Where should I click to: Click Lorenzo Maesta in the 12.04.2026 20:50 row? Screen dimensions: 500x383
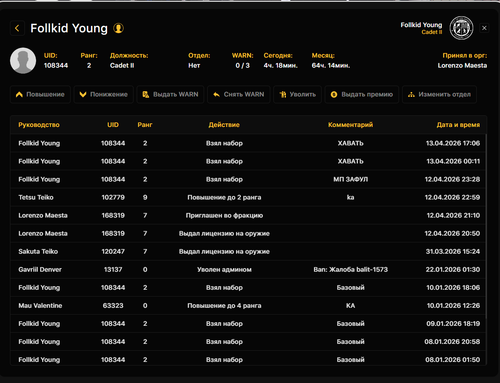pyautogui.click(x=43, y=233)
